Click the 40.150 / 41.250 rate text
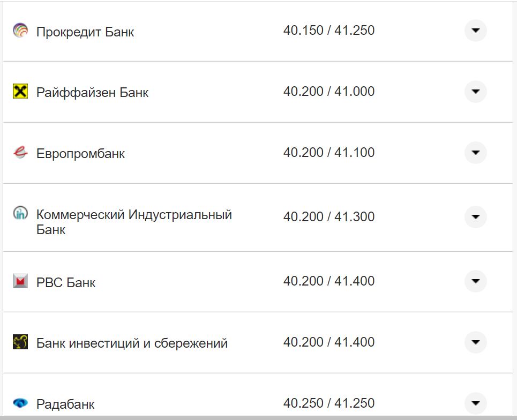 pyautogui.click(x=329, y=31)
